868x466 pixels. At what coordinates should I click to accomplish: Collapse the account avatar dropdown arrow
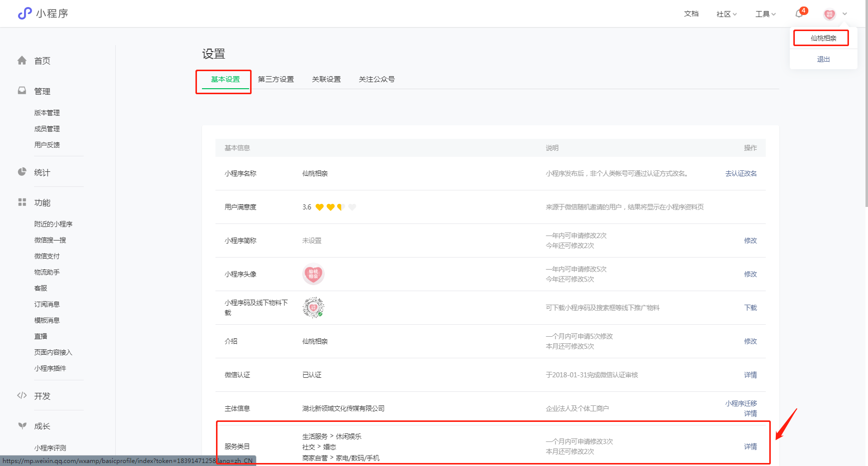(x=845, y=14)
